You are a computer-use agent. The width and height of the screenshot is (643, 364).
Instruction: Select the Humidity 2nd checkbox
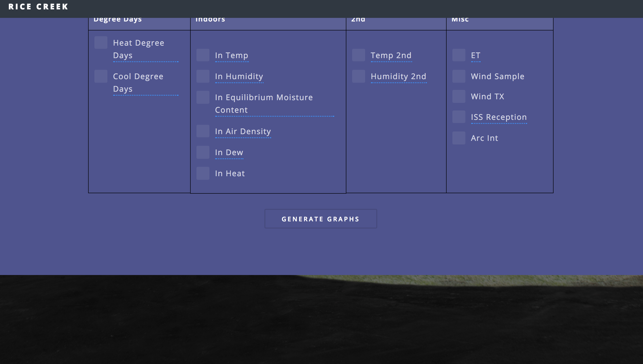[358, 76]
